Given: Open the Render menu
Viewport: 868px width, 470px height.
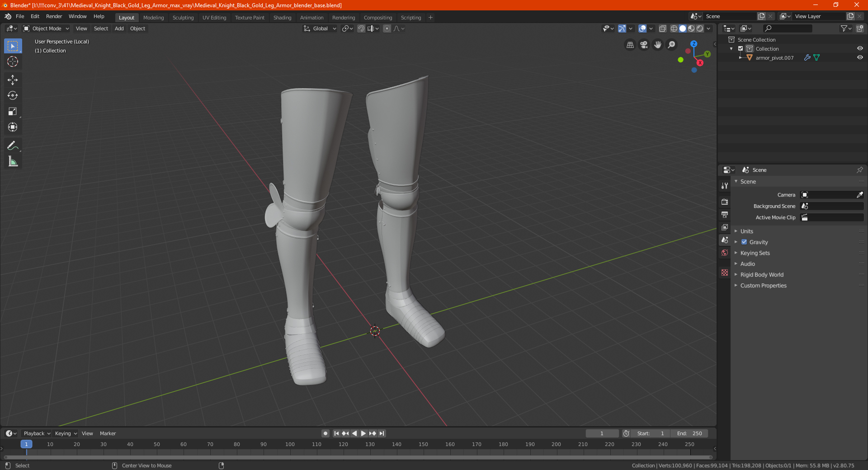Looking at the screenshot, I should [54, 16].
